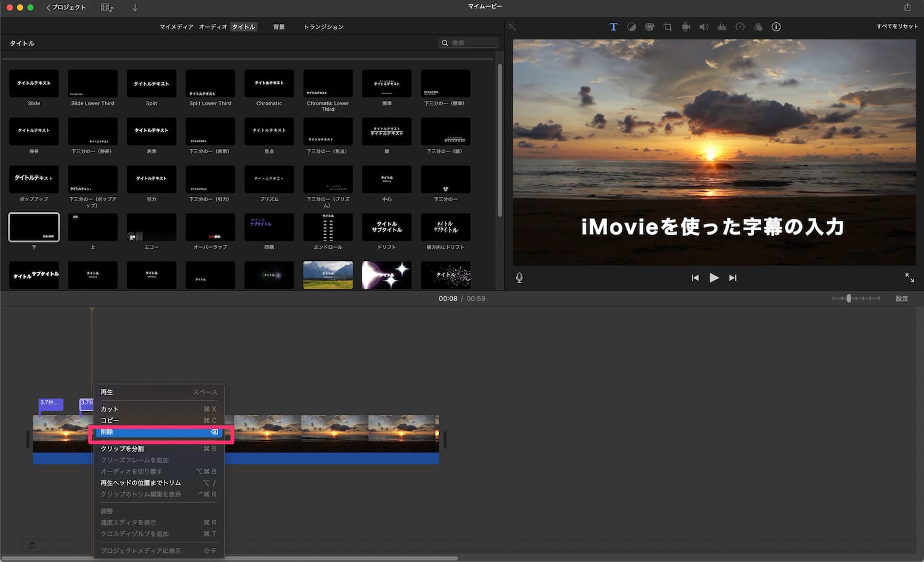The image size is (924, 562).
Task: Open the color balance tool
Action: click(631, 27)
